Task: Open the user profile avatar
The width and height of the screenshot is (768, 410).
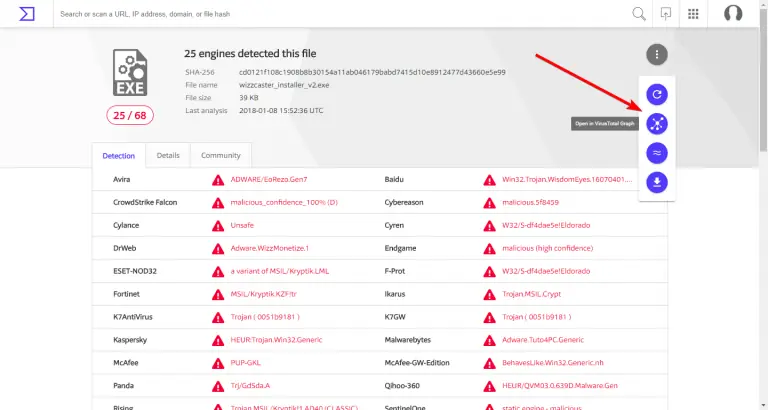Action: pyautogui.click(x=733, y=13)
